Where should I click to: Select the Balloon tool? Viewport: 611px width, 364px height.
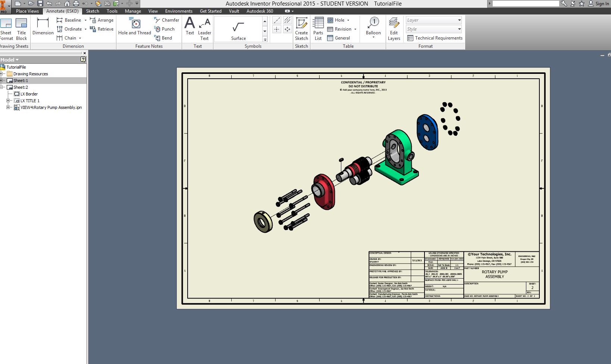[x=373, y=26]
